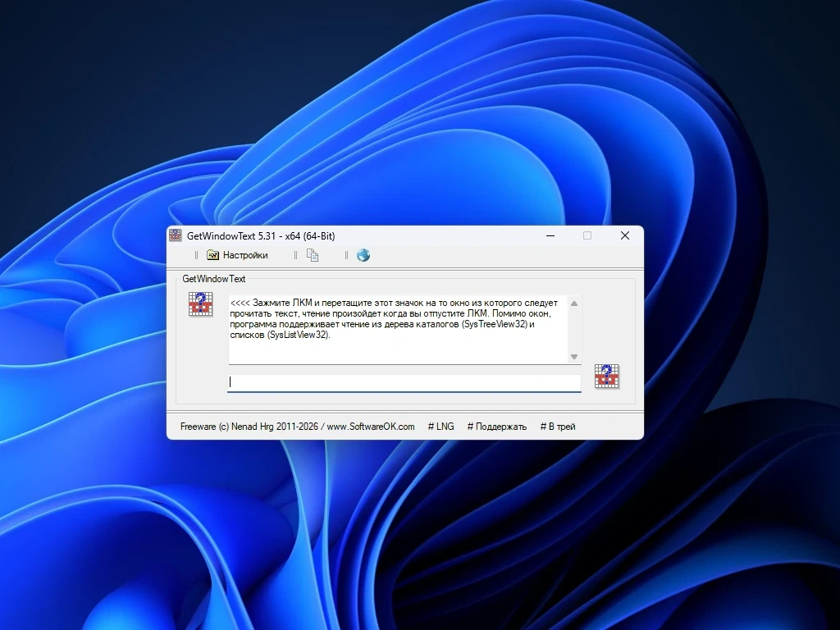
Task: Click the # Поддержать donate button
Action: tap(497, 427)
